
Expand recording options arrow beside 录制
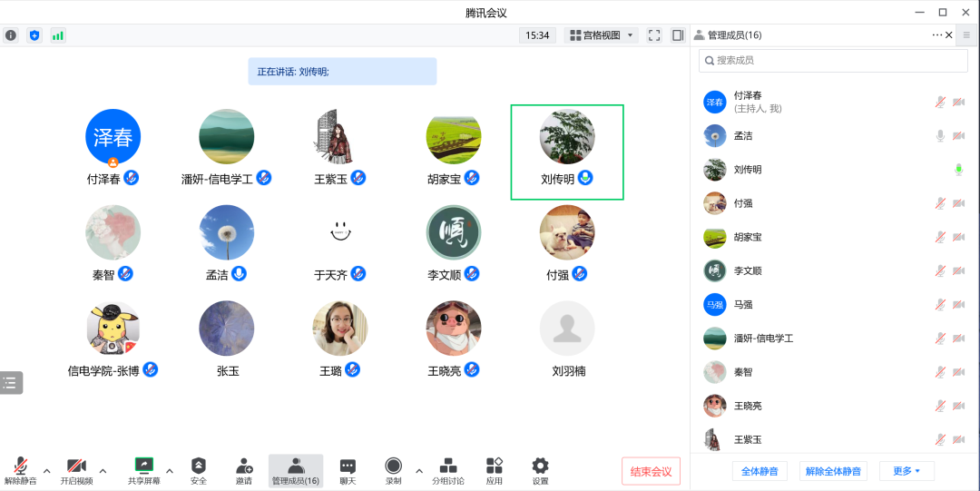(x=418, y=471)
